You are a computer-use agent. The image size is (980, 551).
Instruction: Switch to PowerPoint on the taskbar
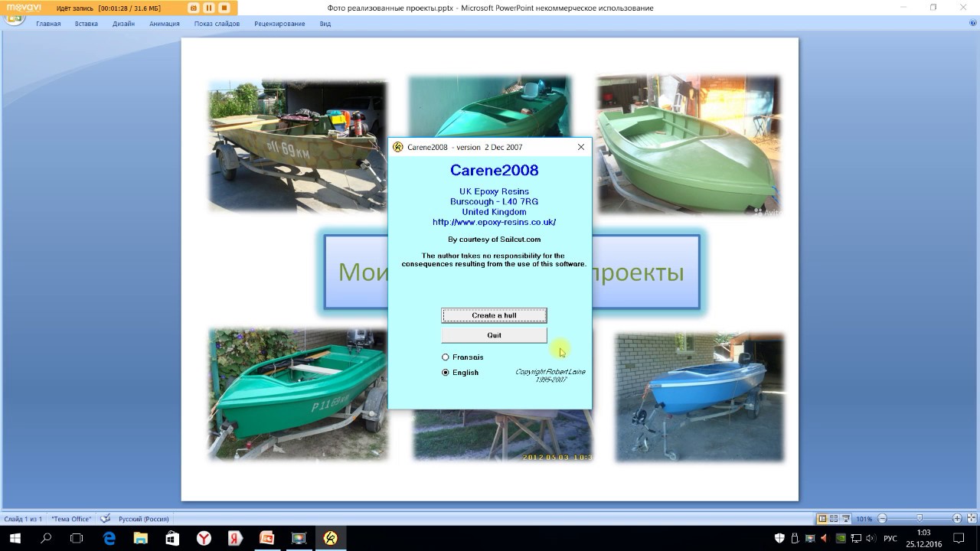(x=267, y=538)
